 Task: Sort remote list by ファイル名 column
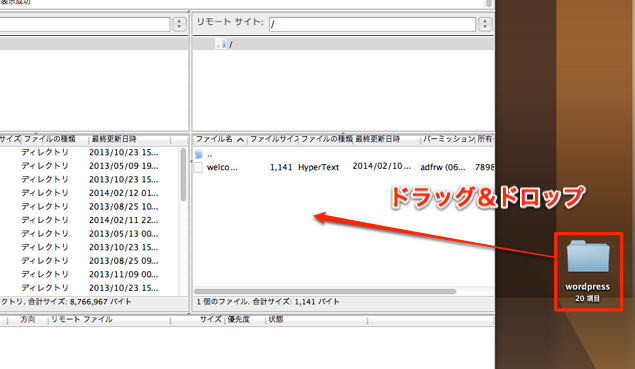(219, 139)
